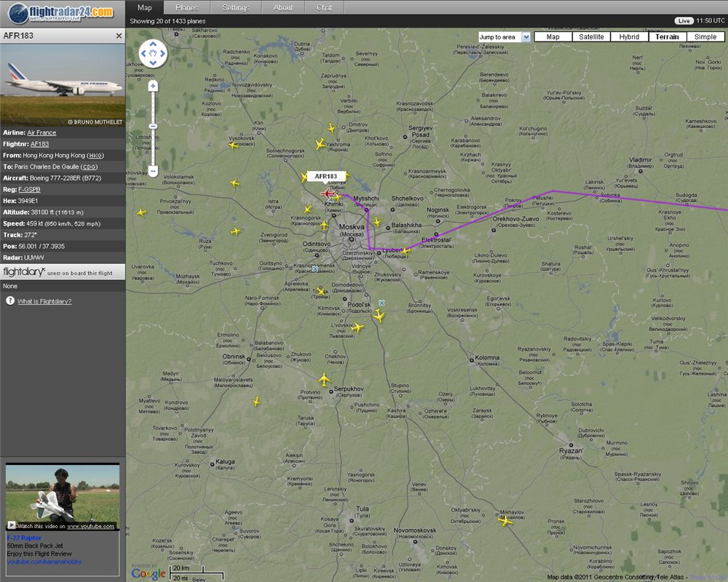728x582 pixels.
Task: Open the Map tab
Action: [144, 7]
